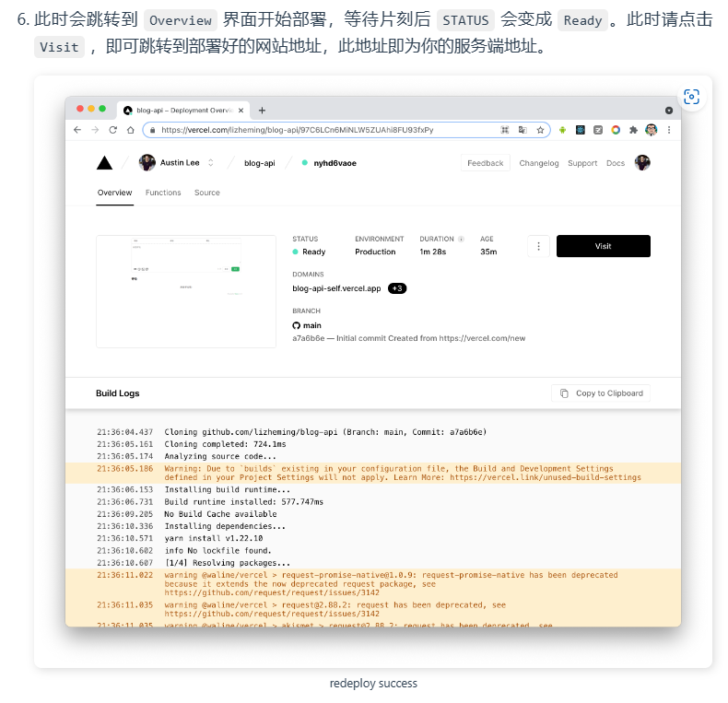Click the 'Cloning completed: 724.1ms' log line

[225, 444]
